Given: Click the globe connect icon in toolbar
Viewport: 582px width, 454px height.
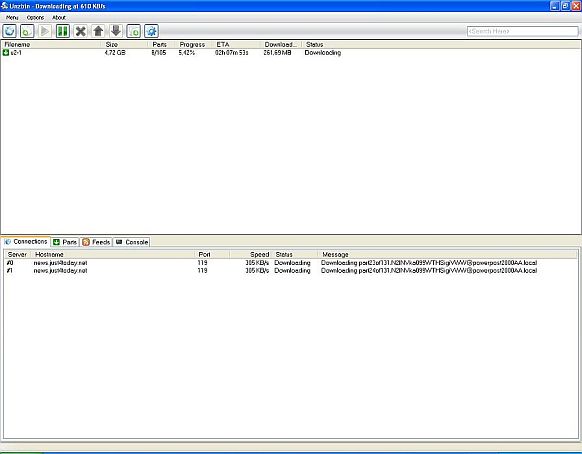Looking at the screenshot, I should click(x=10, y=31).
